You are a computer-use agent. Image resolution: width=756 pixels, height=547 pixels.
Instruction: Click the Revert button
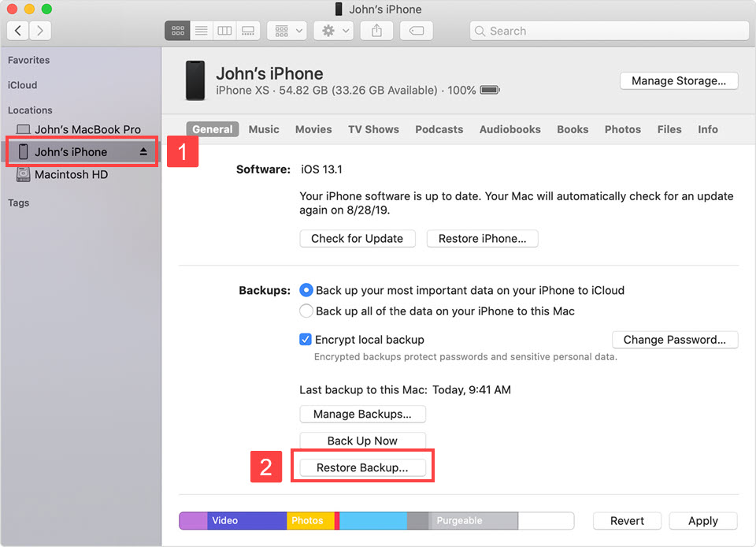pos(628,521)
